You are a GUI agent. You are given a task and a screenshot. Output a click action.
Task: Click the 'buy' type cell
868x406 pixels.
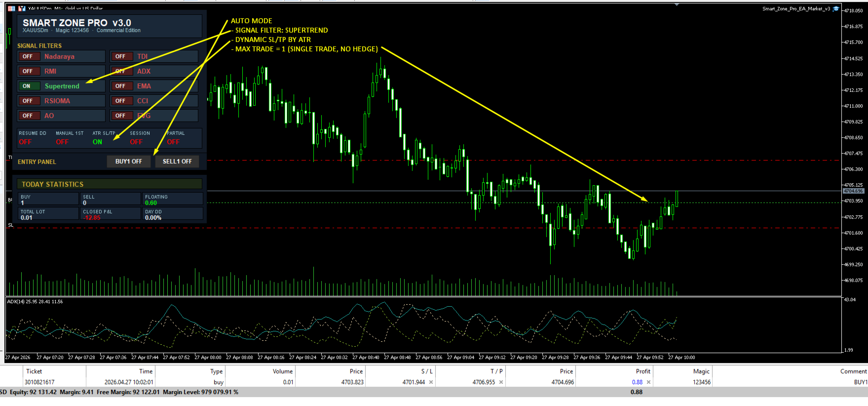219,382
